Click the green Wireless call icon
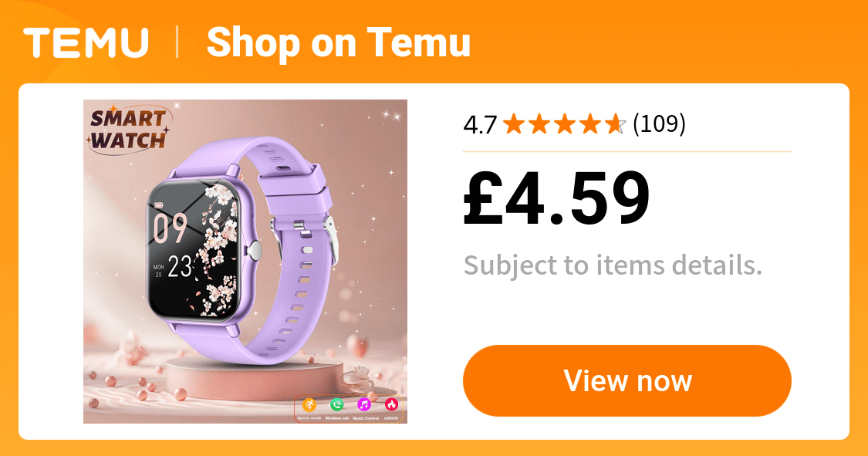The width and height of the screenshot is (868, 456). [x=336, y=405]
